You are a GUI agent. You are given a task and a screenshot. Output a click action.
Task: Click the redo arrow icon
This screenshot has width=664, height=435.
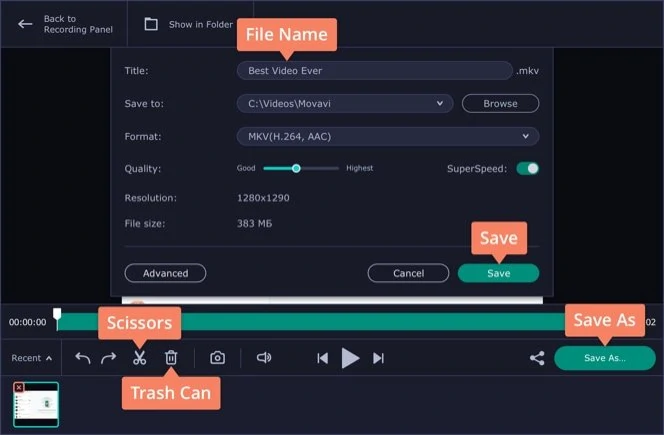(108, 358)
